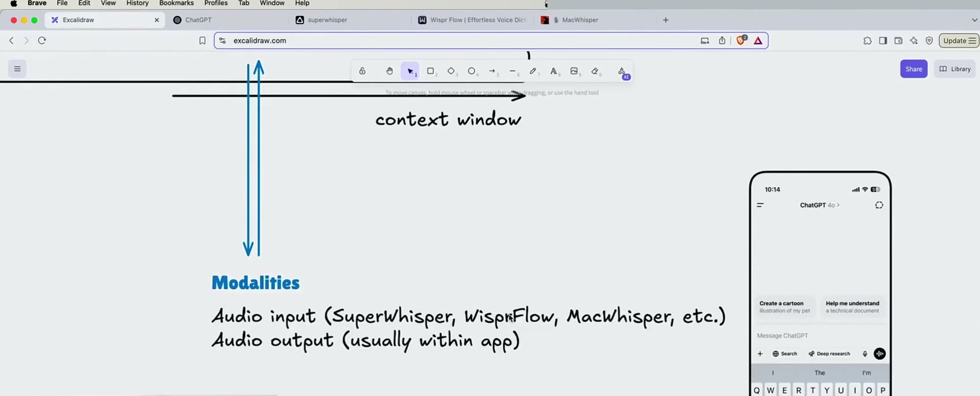The image size is (980, 396).
Task: Open the Bookmarks menu
Action: pyautogui.click(x=176, y=3)
